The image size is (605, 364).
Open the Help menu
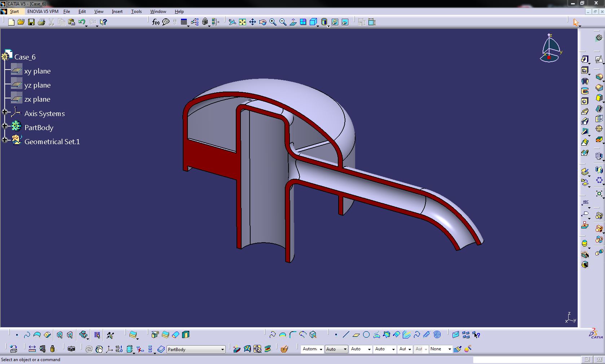pyautogui.click(x=179, y=12)
